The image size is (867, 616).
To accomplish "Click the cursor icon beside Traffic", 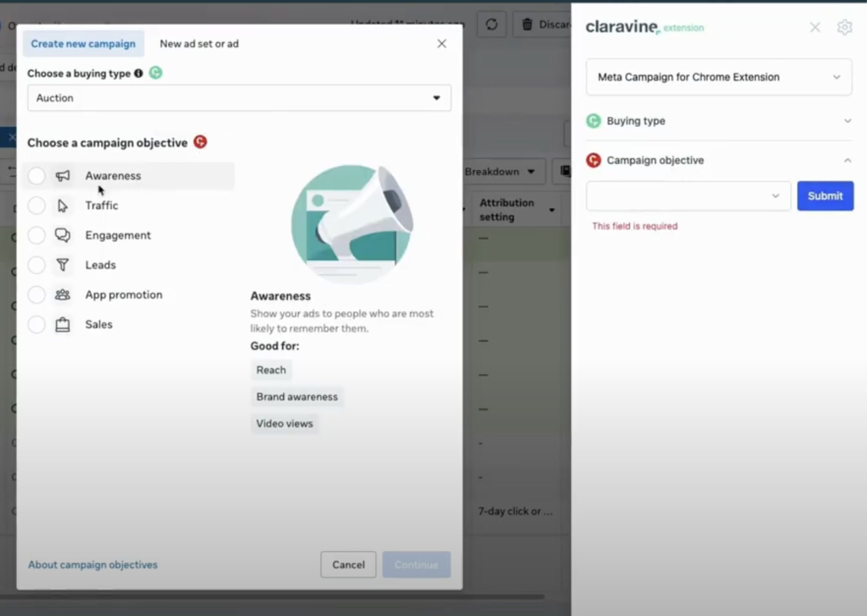I will (63, 205).
